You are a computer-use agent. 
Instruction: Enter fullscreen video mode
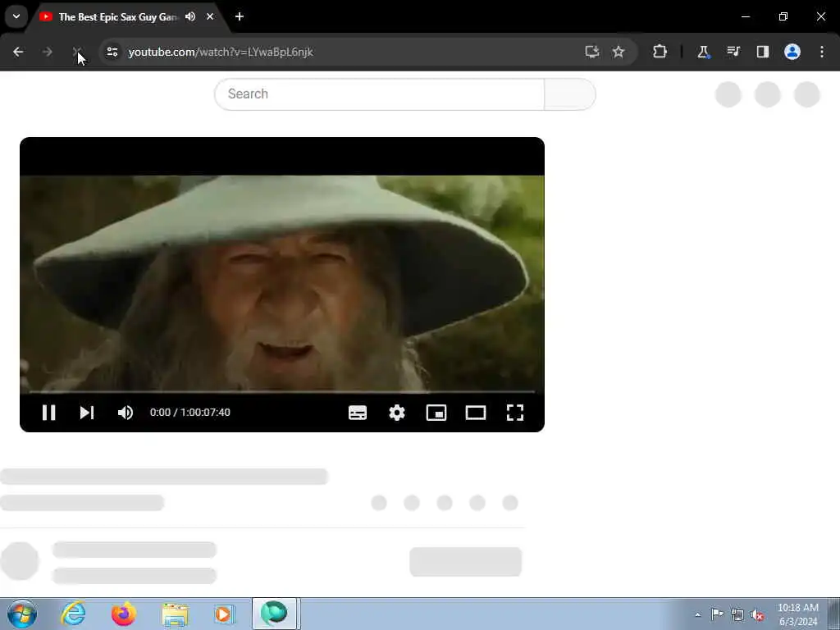click(x=515, y=413)
